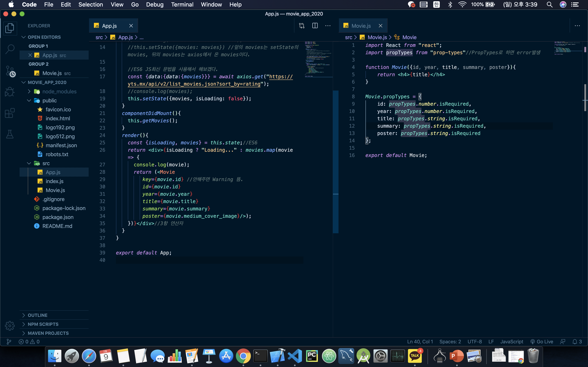Change the JavaScript language mode
The height and width of the screenshot is (367, 588).
coord(511,342)
